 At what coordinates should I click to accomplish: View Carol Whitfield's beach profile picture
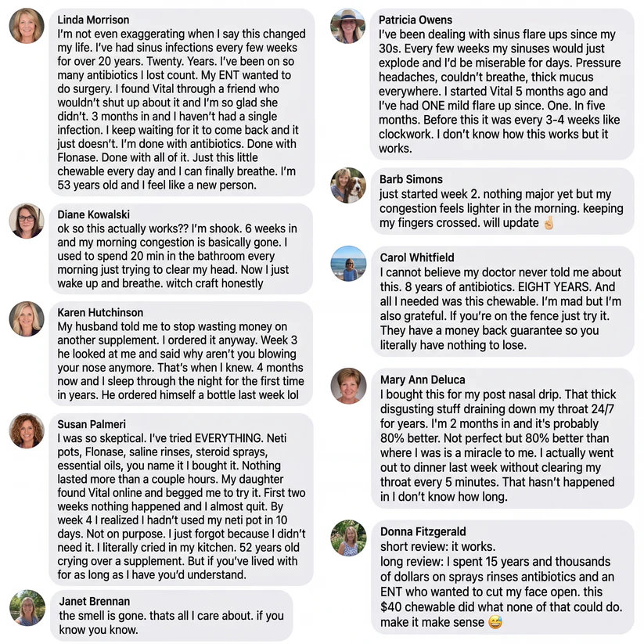coord(348,264)
